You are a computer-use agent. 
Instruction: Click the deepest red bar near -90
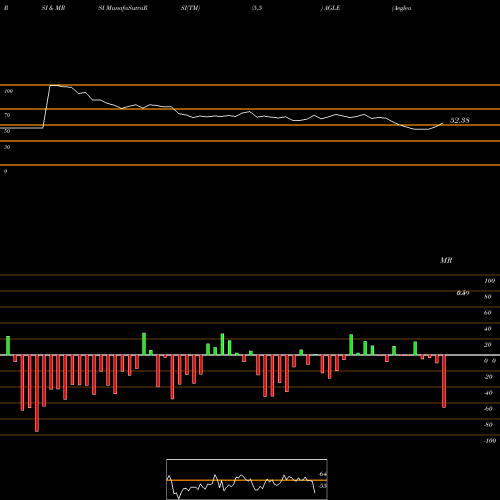(37, 393)
